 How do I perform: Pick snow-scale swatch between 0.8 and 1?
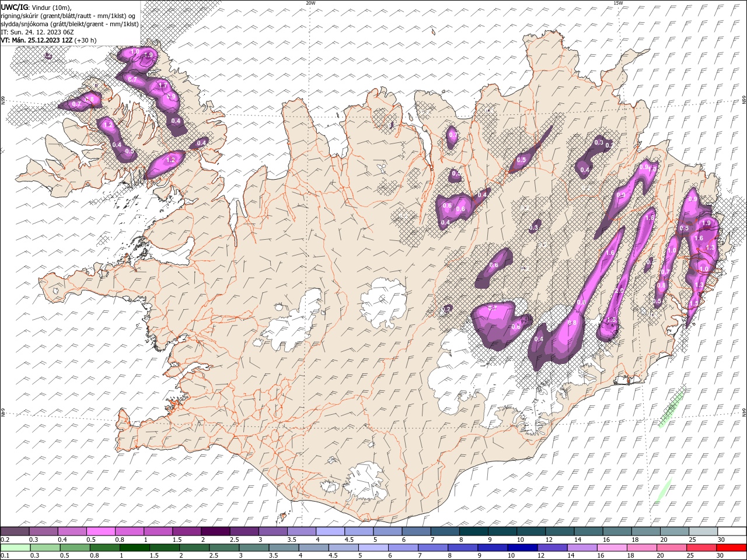[x=129, y=531]
